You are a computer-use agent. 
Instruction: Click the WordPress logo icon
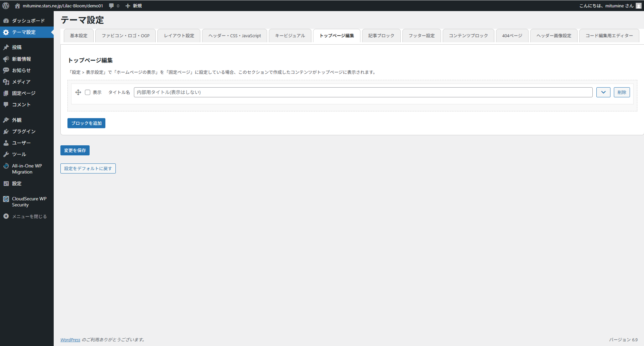[6, 6]
